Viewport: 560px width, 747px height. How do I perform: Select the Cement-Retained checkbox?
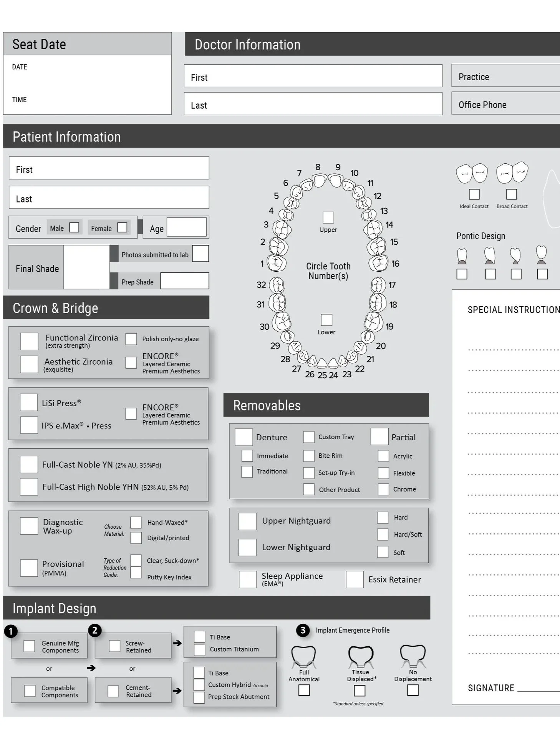113,691
